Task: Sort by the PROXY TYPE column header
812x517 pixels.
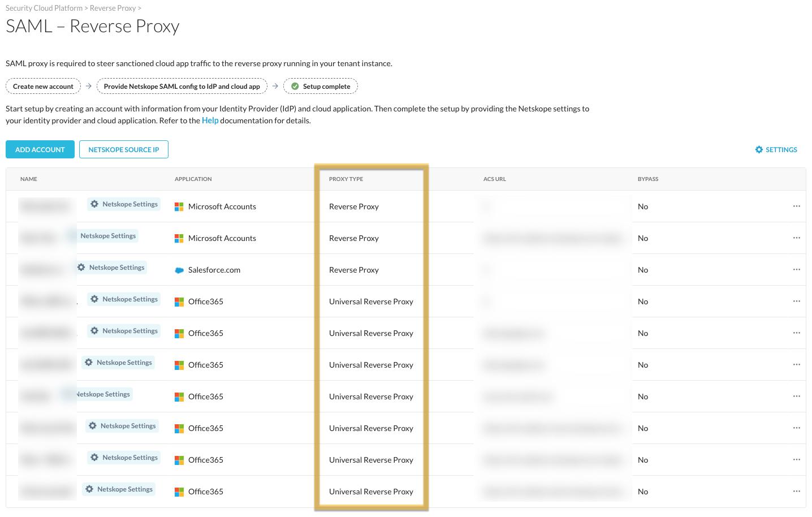Action: click(x=346, y=179)
